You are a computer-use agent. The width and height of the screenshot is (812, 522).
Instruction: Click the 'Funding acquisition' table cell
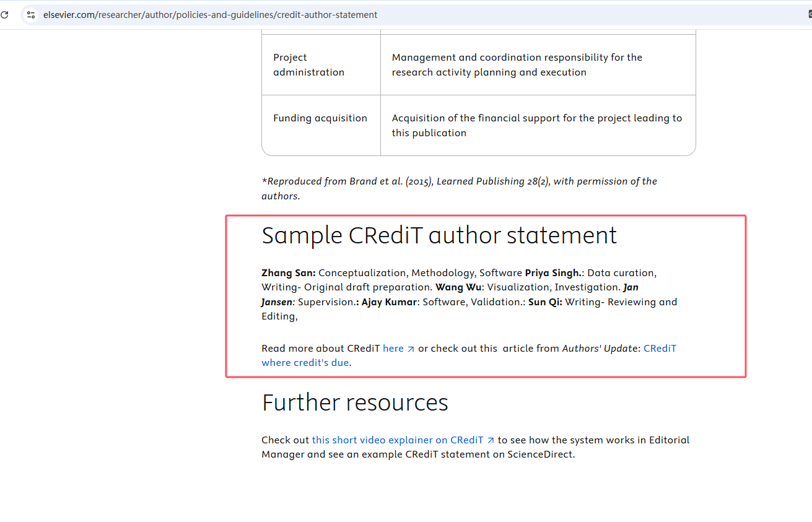[320, 118]
